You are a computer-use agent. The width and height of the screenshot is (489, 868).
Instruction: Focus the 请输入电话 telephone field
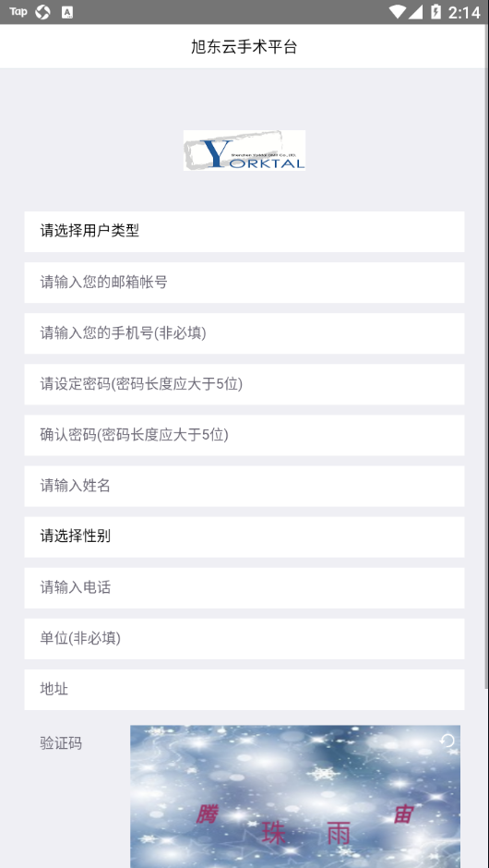click(244, 588)
